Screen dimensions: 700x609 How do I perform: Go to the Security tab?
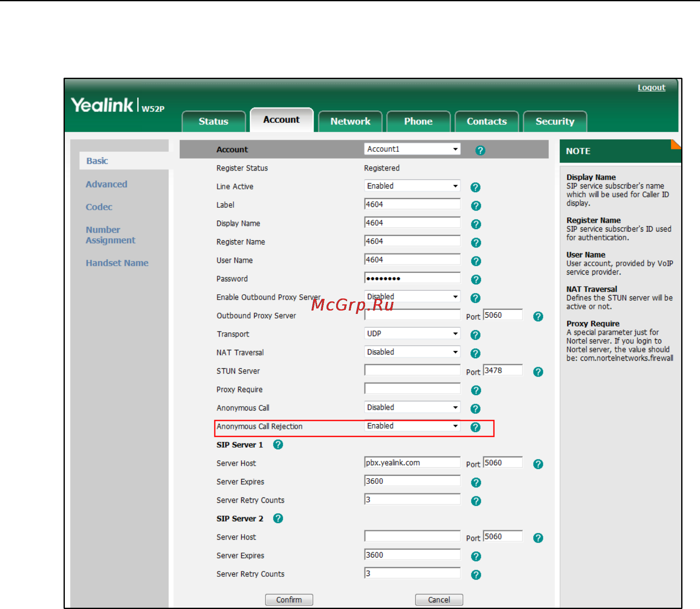click(x=555, y=121)
